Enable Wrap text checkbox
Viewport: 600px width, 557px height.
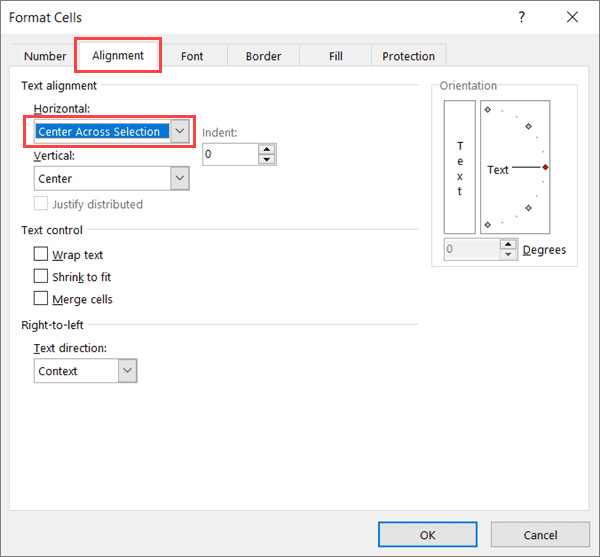[41, 255]
